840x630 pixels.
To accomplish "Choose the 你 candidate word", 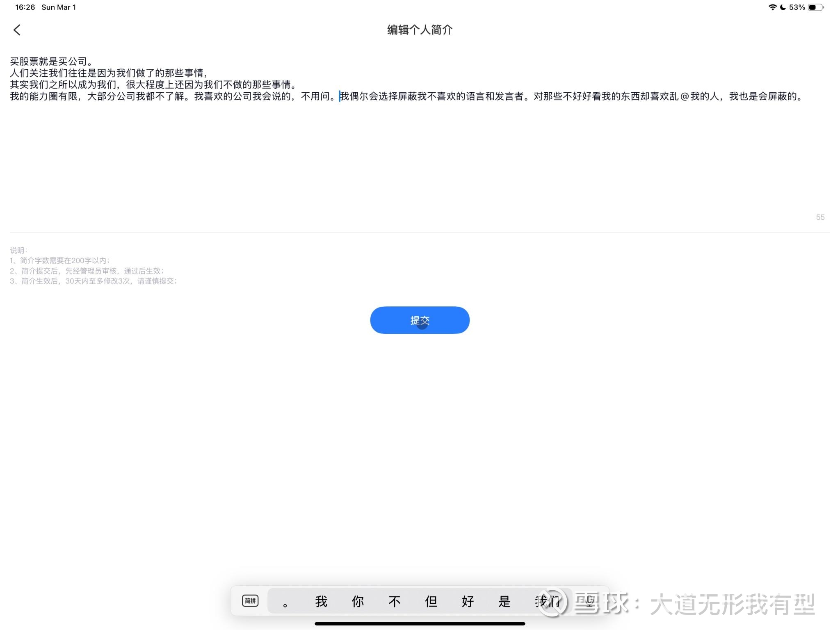I will tap(358, 602).
